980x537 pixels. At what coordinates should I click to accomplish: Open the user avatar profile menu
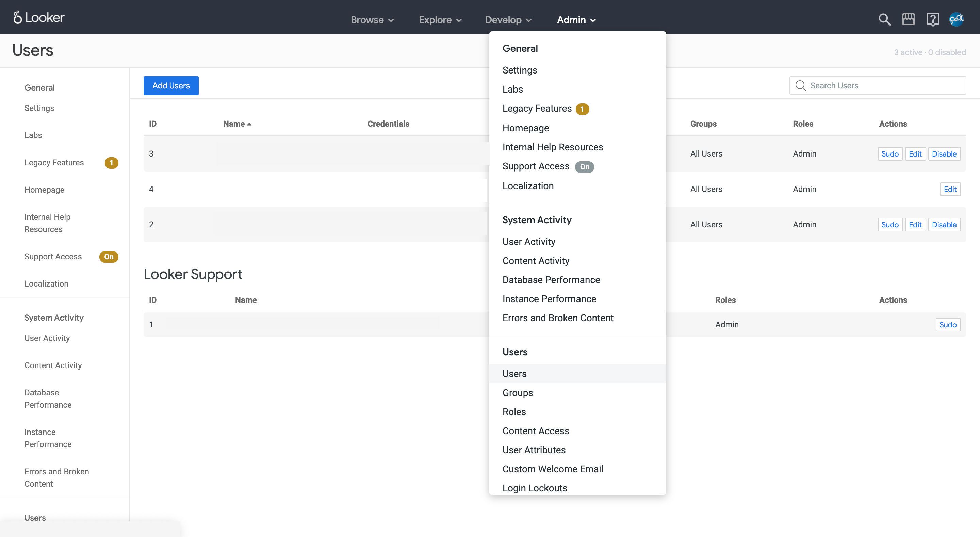pyautogui.click(x=957, y=19)
